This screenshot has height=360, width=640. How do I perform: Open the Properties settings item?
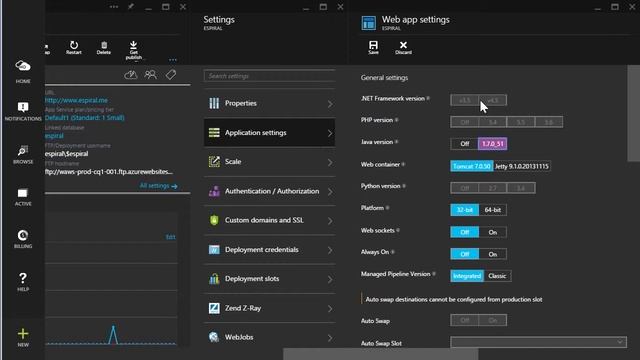coord(269,103)
